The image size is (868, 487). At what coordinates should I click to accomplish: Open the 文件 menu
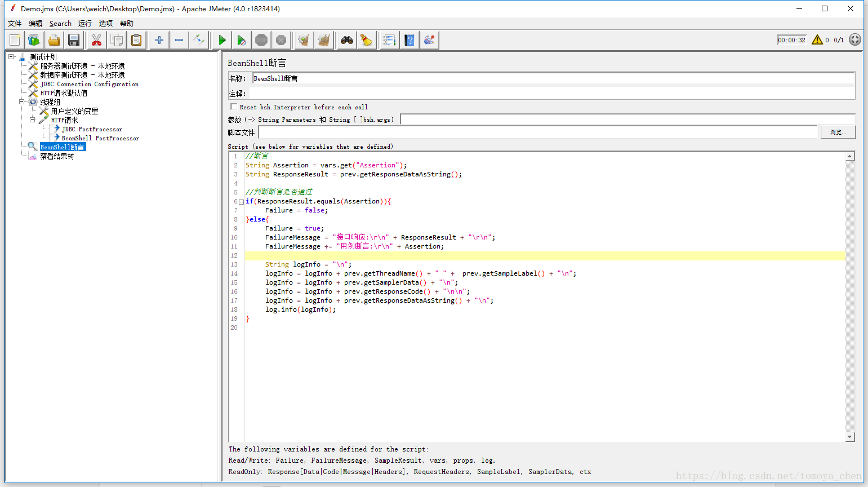click(15, 23)
